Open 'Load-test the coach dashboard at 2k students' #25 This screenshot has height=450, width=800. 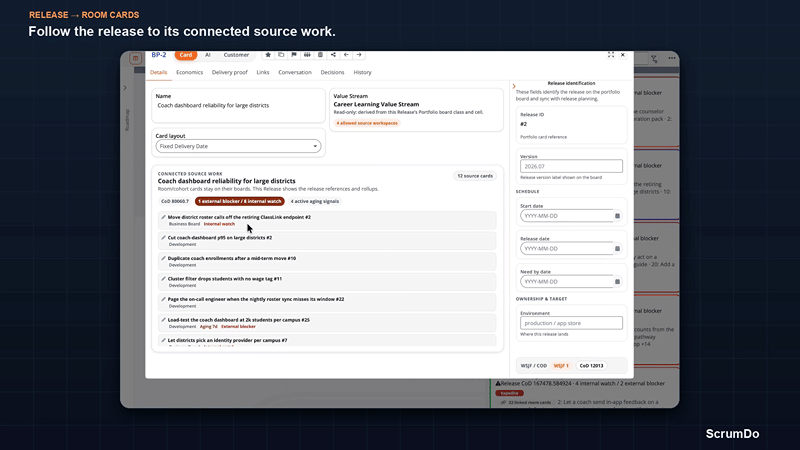239,320
